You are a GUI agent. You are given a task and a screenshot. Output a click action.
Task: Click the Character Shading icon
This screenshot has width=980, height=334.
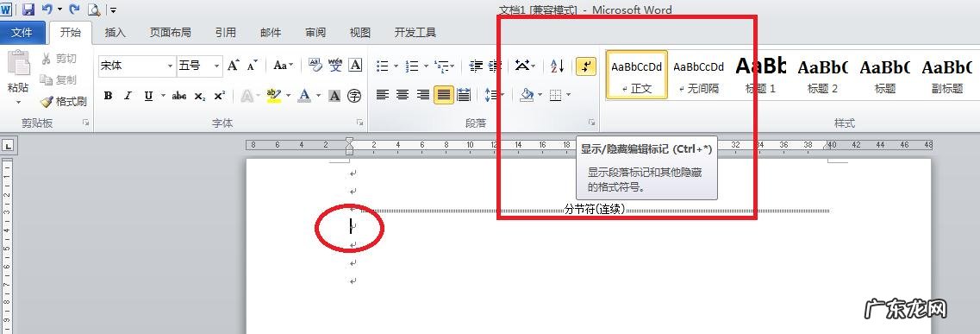click(x=335, y=96)
